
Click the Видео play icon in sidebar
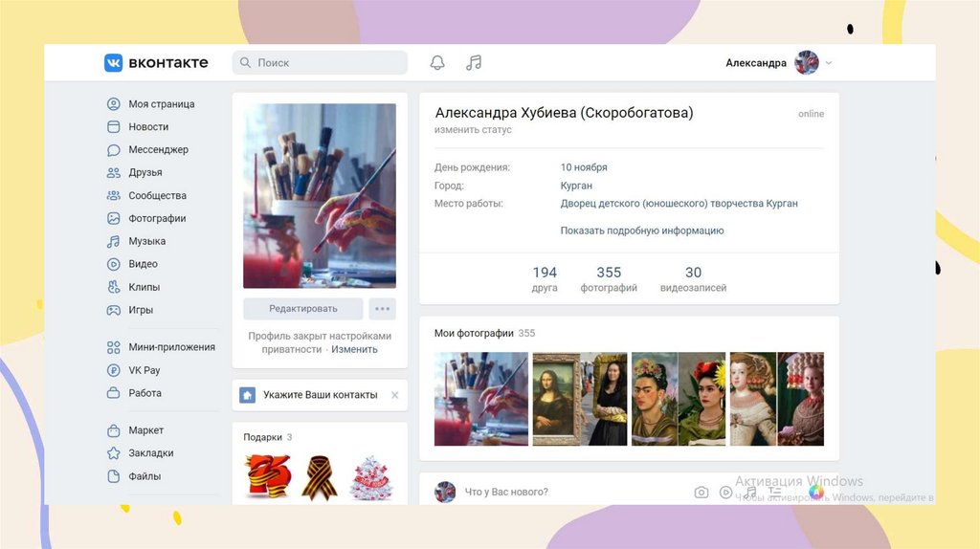coord(113,264)
